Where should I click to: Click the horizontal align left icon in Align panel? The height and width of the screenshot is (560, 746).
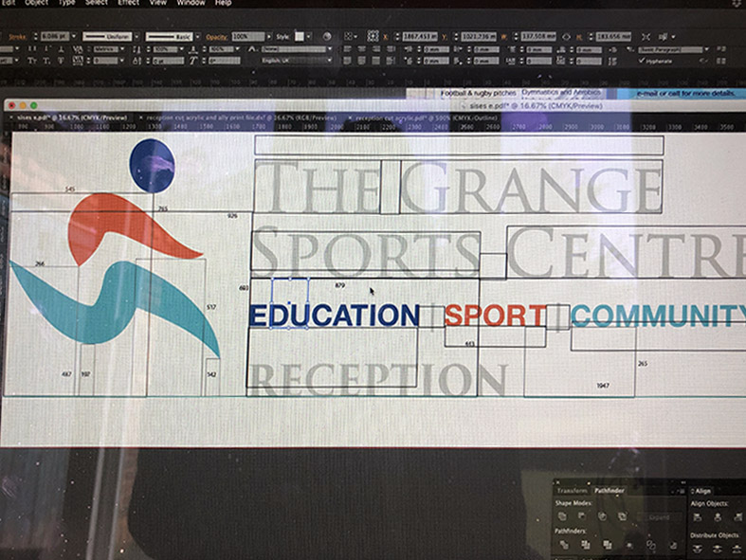point(698,517)
